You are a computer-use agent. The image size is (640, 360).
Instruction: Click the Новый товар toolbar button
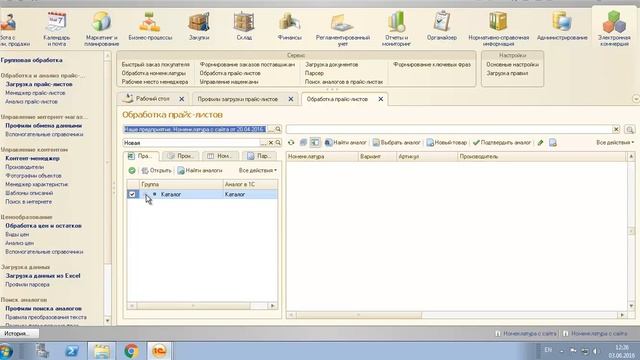coord(447,142)
